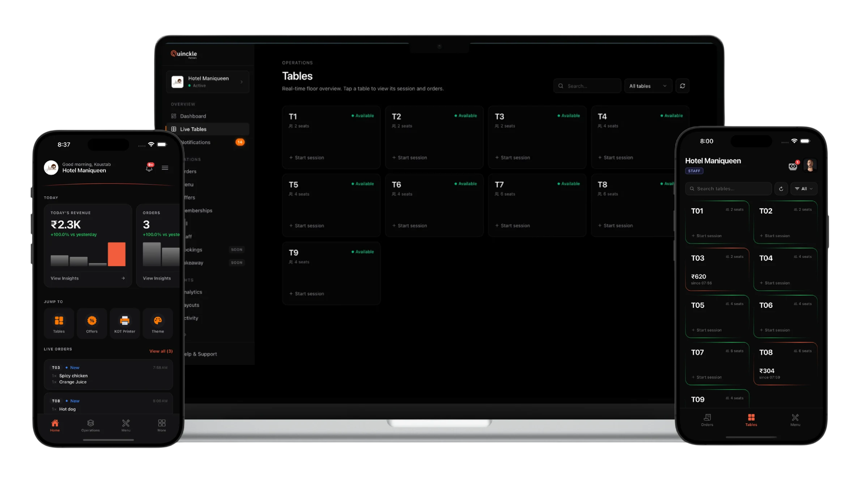Tap Hotel Maniqueen avatar on left phone
The width and height of the screenshot is (868, 488).
(x=51, y=167)
